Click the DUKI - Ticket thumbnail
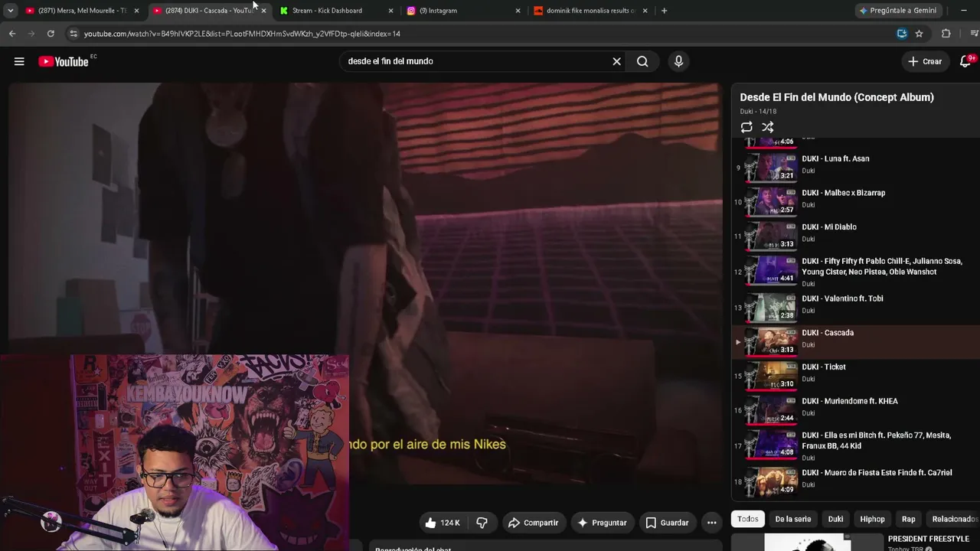Image resolution: width=980 pixels, height=551 pixels. click(771, 375)
